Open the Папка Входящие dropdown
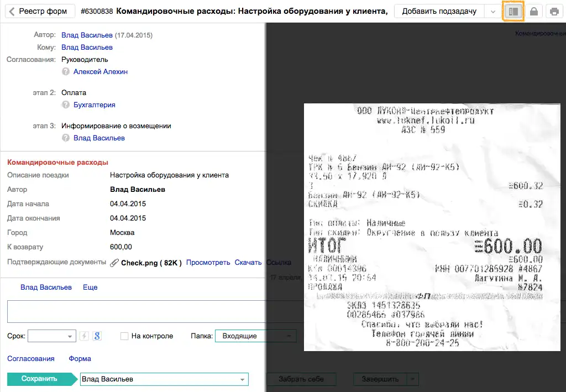The image size is (566, 392). 255,336
